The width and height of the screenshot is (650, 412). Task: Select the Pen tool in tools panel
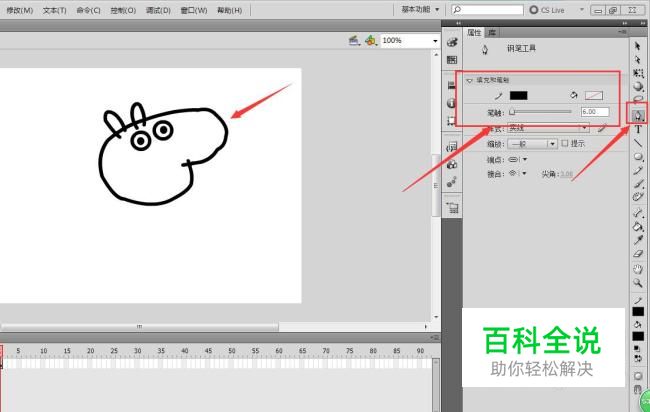pos(638,116)
